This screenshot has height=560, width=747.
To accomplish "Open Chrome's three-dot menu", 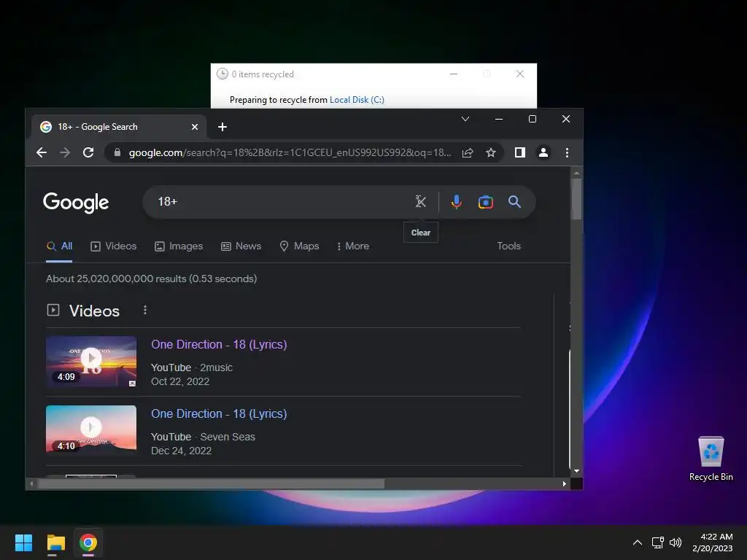I will [567, 152].
